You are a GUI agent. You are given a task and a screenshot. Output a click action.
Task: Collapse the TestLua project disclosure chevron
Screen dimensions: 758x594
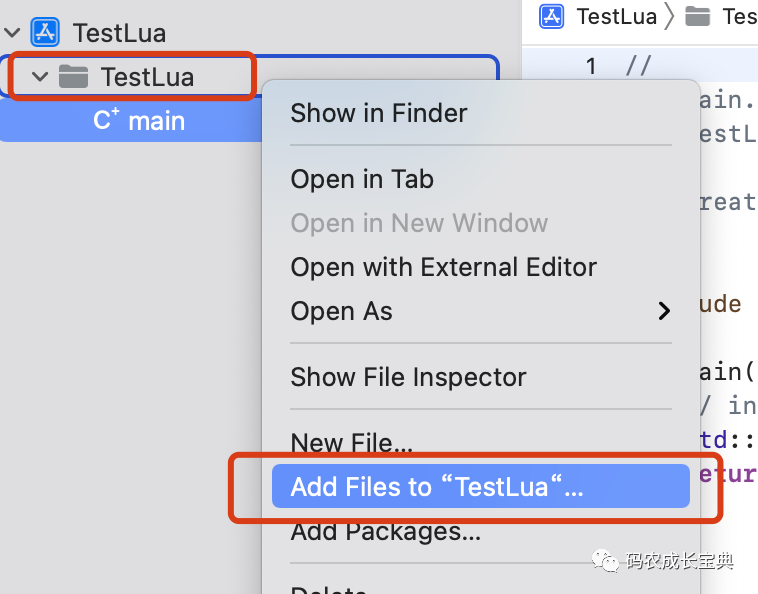click(13, 33)
